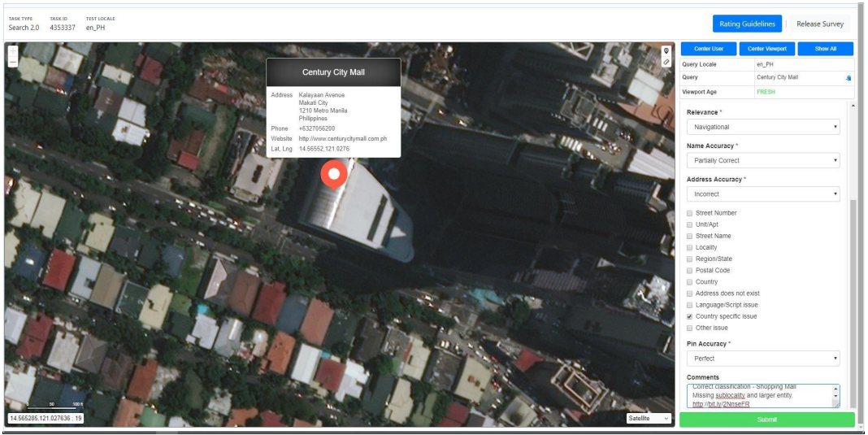Click the Task ID 4353337
The width and height of the screenshot is (868, 435).
pos(62,27)
